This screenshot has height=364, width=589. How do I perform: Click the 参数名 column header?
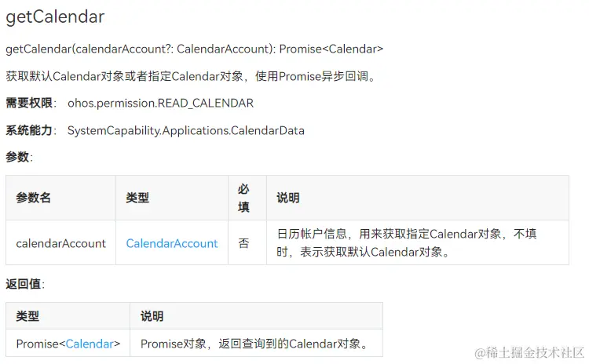coord(34,198)
